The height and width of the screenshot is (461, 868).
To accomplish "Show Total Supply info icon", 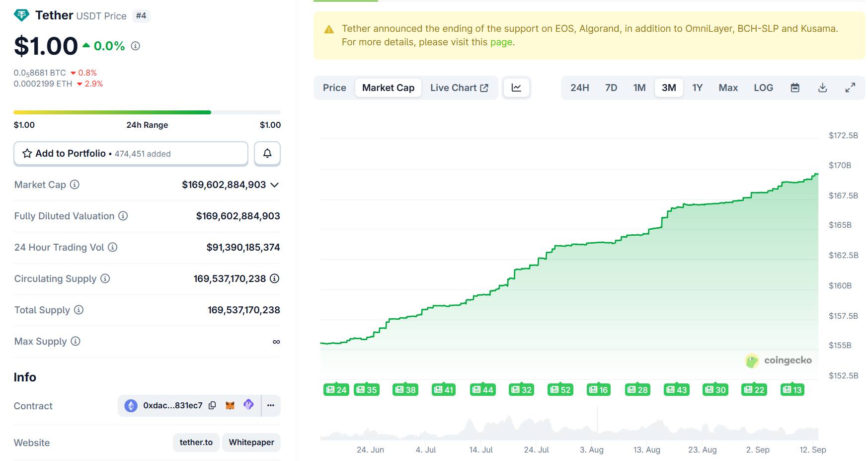I will pos(79,310).
